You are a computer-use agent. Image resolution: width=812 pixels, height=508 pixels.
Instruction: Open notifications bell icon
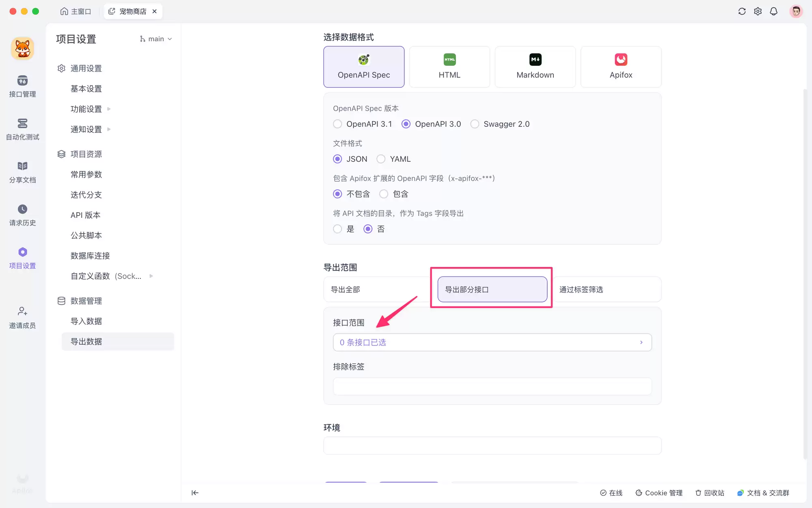coord(773,11)
